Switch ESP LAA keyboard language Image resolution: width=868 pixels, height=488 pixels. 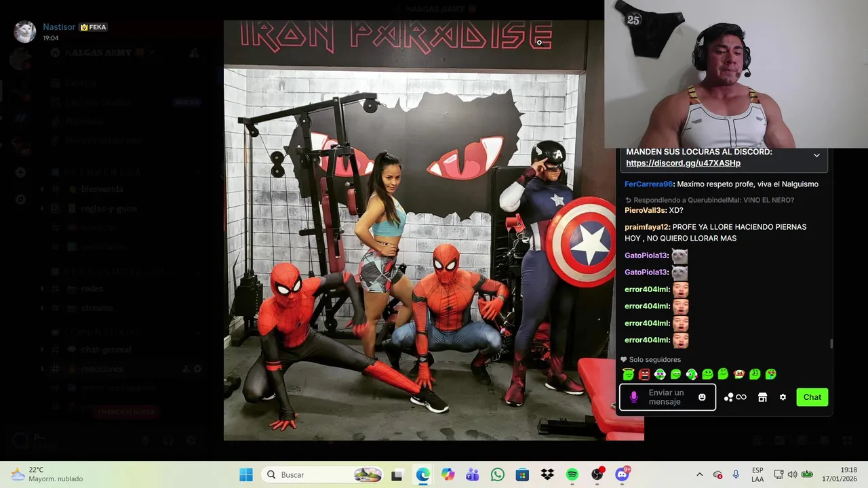pyautogui.click(x=757, y=474)
